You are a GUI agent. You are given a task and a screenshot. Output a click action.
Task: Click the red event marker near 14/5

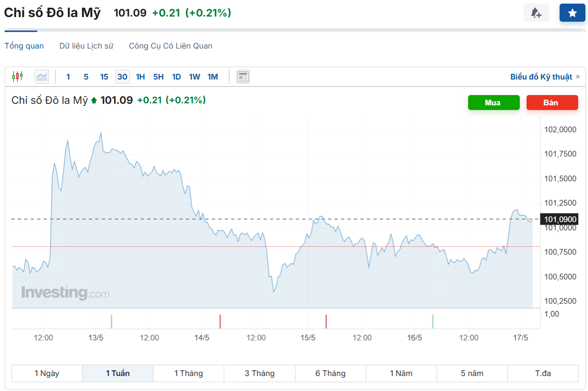point(220,321)
